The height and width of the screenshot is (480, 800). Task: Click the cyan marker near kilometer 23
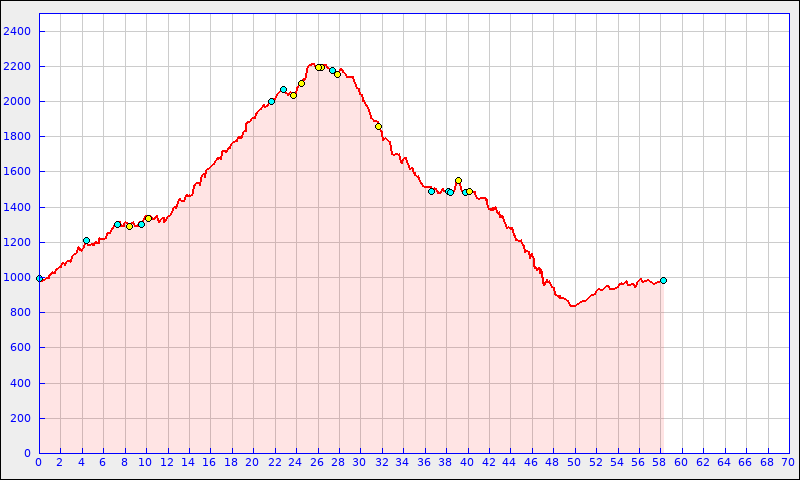click(283, 89)
